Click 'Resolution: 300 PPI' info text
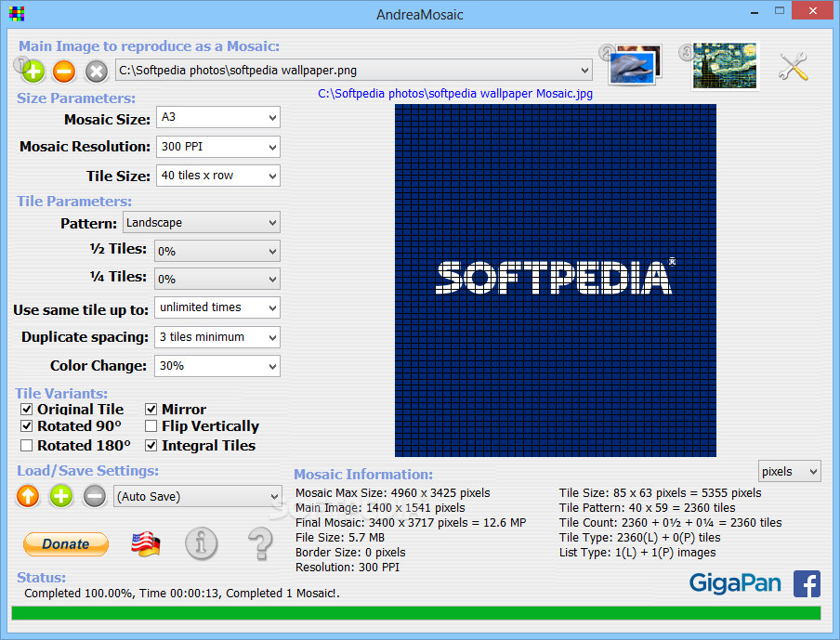 coord(348,568)
